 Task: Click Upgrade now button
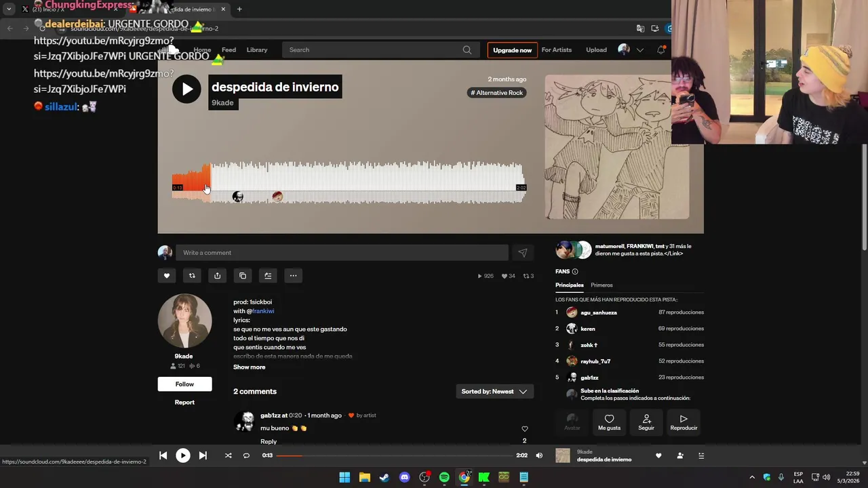point(512,50)
